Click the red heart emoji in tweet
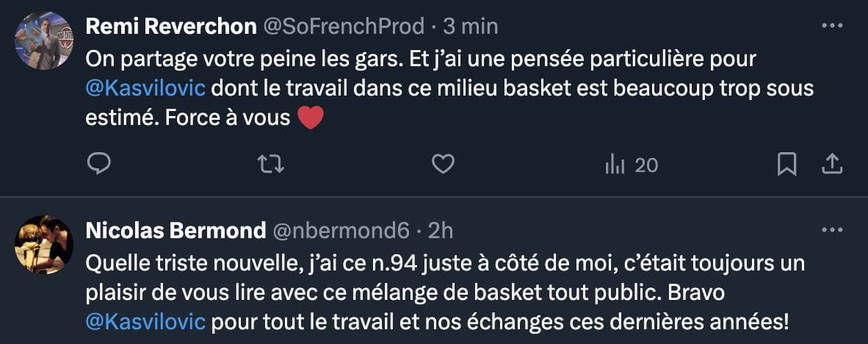 [x=311, y=118]
